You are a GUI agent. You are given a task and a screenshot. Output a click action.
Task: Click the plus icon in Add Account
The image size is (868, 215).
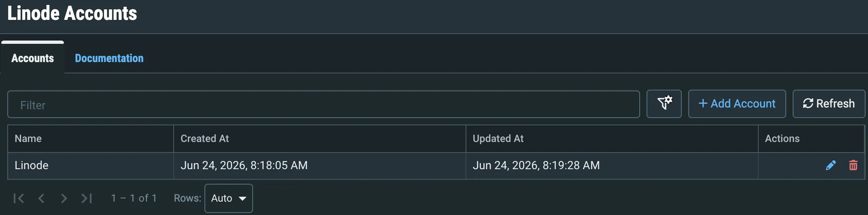pyautogui.click(x=703, y=103)
